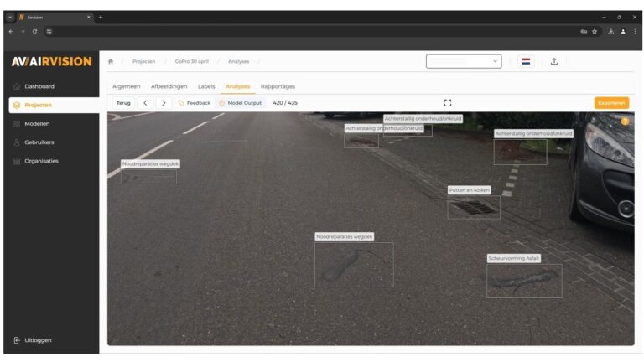
Task: Open Dashboard in the sidebar
Action: (x=39, y=86)
